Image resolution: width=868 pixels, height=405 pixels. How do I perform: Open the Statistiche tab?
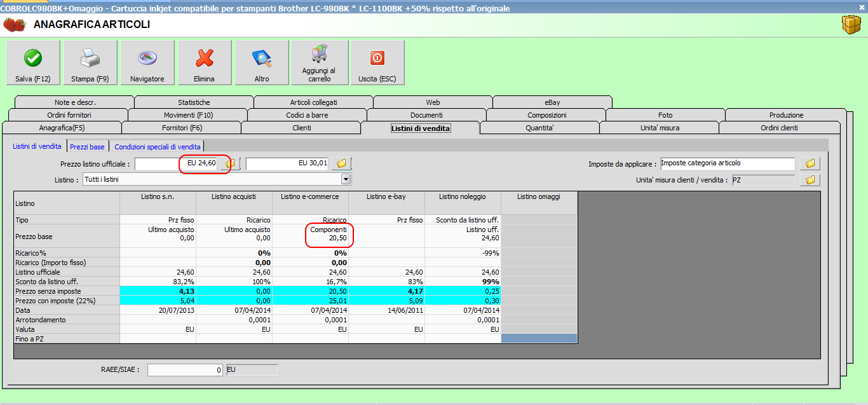194,102
